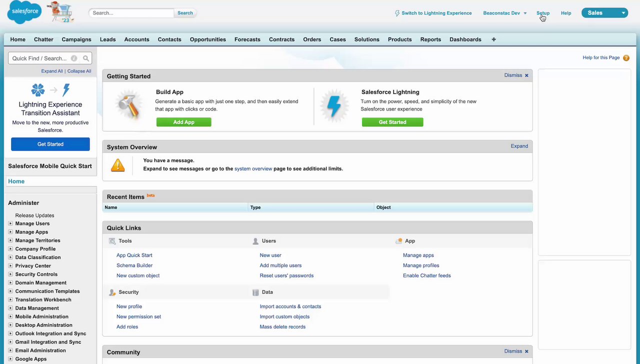Open the Email Administration sidebar item
This screenshot has width=640, height=364.
coord(40,350)
